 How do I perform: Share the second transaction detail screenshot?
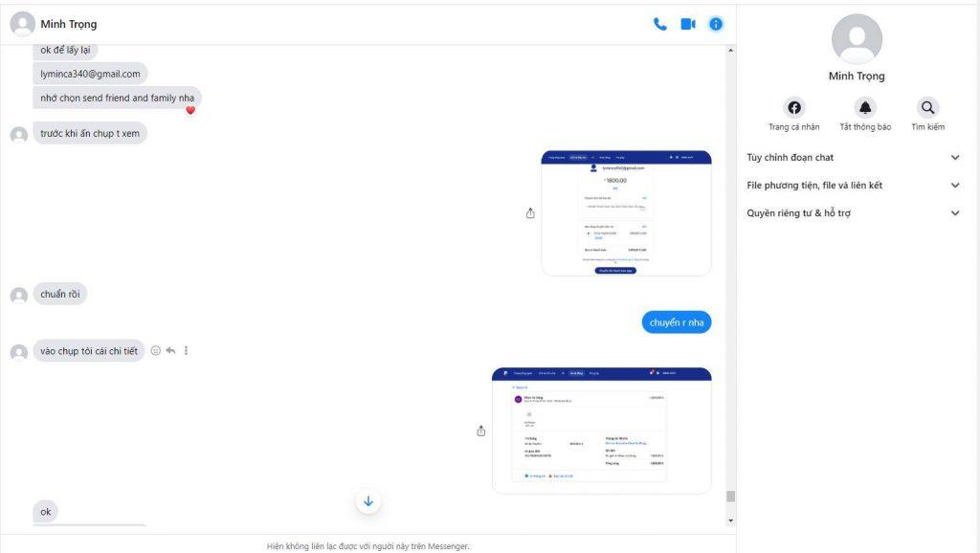click(480, 431)
